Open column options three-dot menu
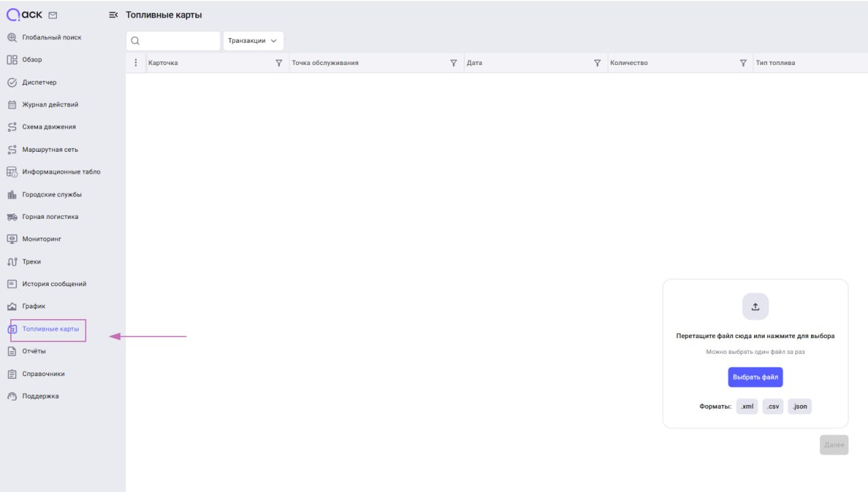The width and height of the screenshot is (868, 492). tap(136, 63)
